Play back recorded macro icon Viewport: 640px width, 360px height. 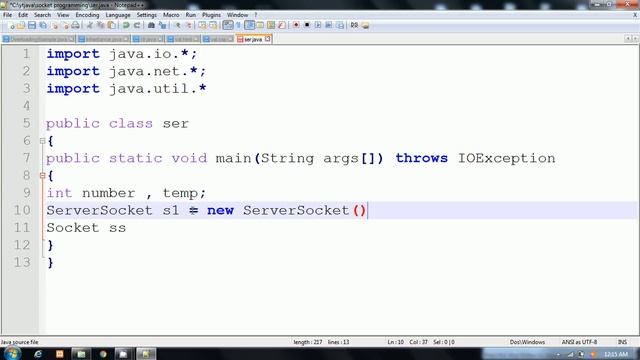[318, 25]
